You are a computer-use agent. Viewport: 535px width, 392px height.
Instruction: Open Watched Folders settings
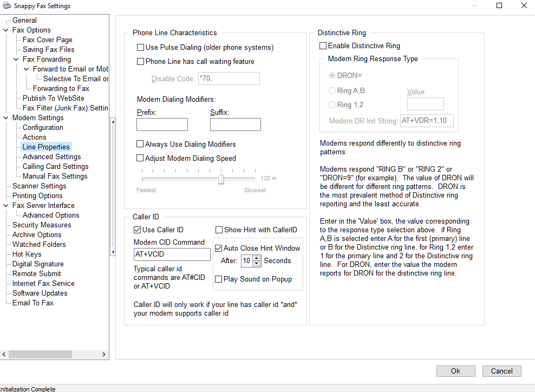[x=39, y=245]
